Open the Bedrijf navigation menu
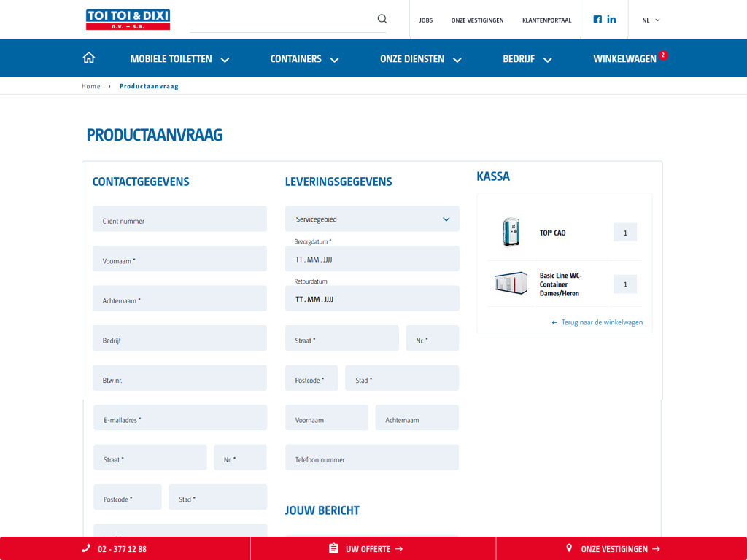The image size is (747, 560). point(527,59)
